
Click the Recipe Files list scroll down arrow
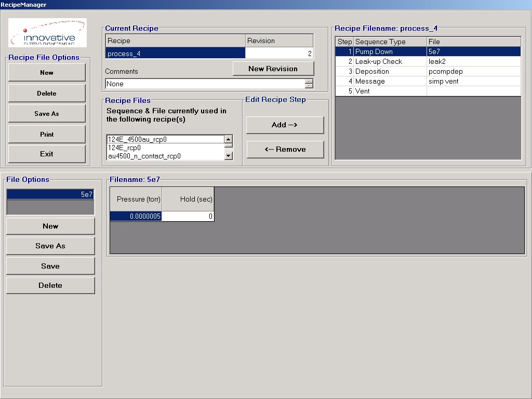point(229,155)
